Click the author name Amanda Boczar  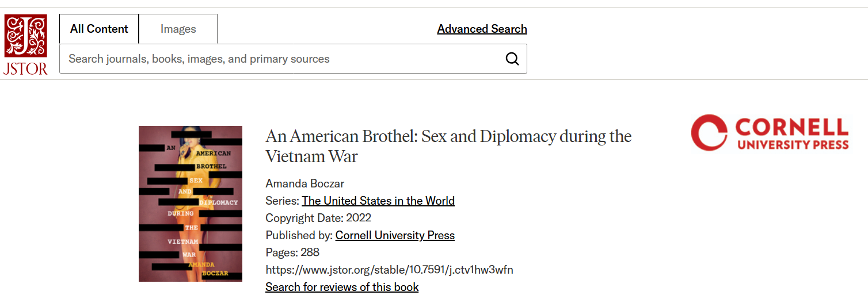[x=305, y=183]
